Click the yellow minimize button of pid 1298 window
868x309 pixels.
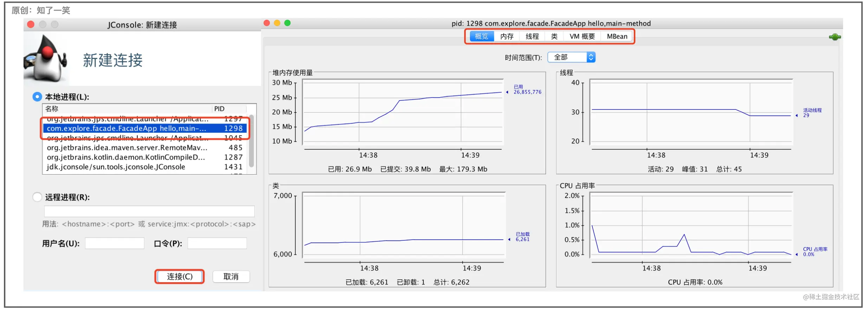(277, 23)
